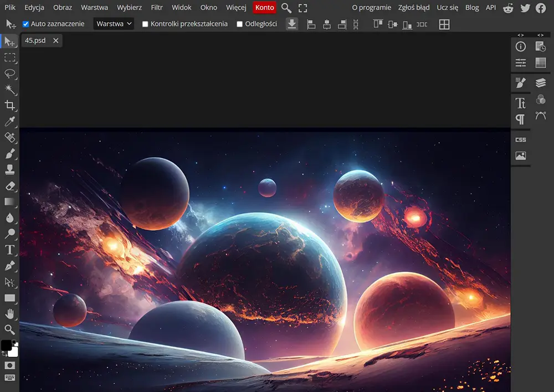Select the Brush tool
This screenshot has height=392, width=554.
[9, 153]
